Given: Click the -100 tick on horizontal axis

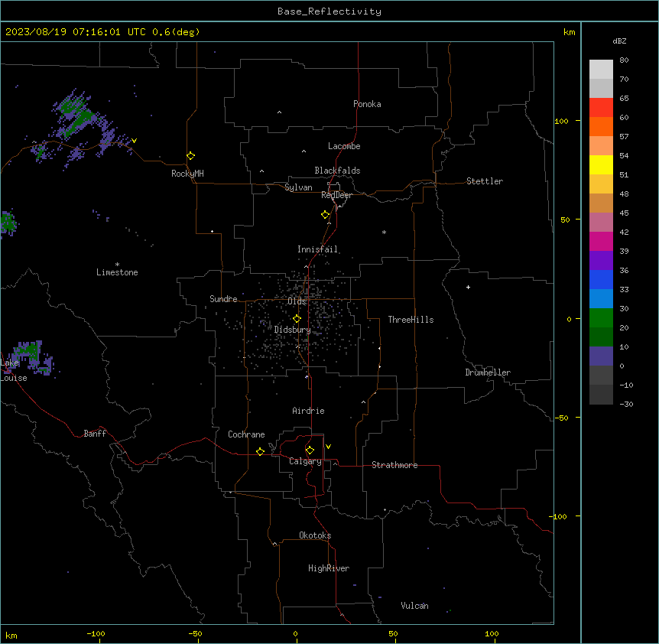Looking at the screenshot, I should point(96,633).
